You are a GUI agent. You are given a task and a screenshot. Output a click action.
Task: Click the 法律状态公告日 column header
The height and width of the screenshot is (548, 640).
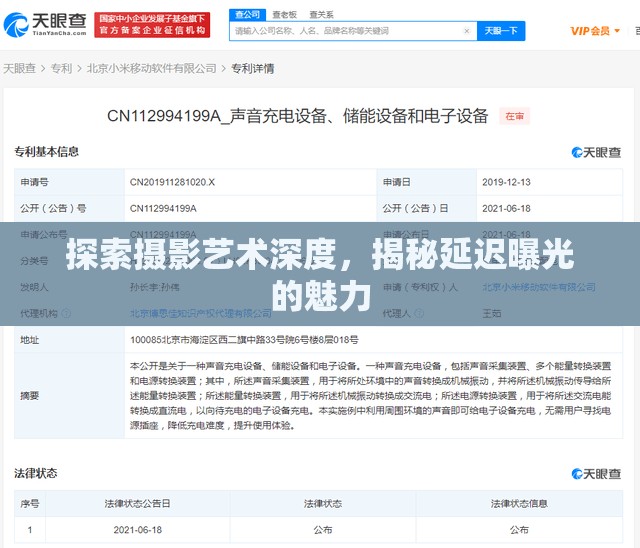pyautogui.click(x=138, y=504)
